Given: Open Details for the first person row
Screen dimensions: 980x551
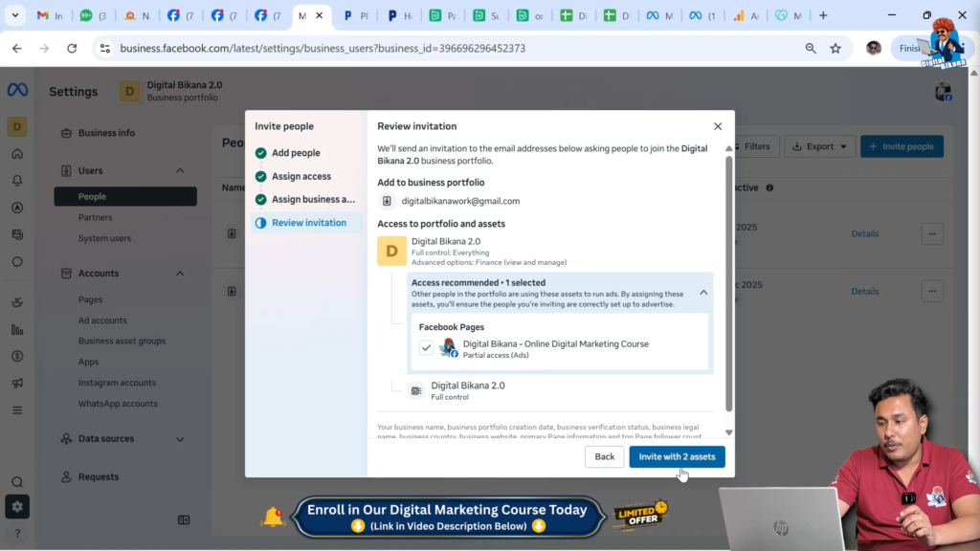Looking at the screenshot, I should (864, 232).
